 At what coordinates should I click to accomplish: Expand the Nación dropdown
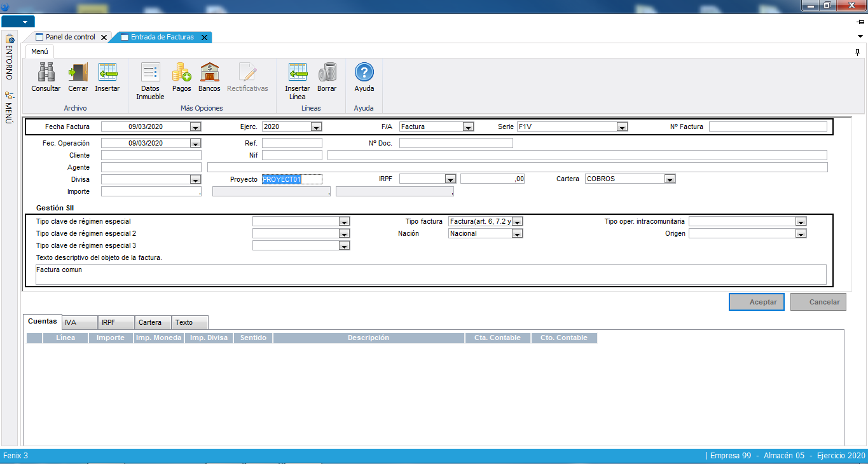click(x=517, y=234)
